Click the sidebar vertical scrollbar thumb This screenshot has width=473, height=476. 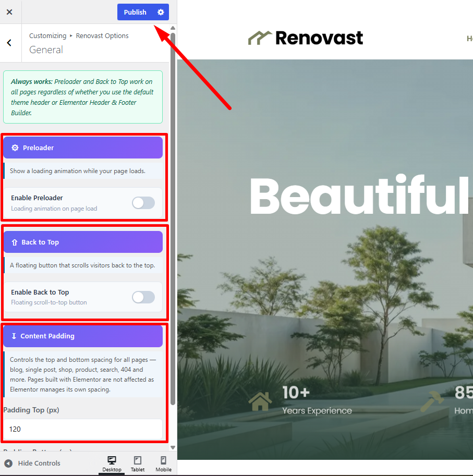(x=173, y=218)
